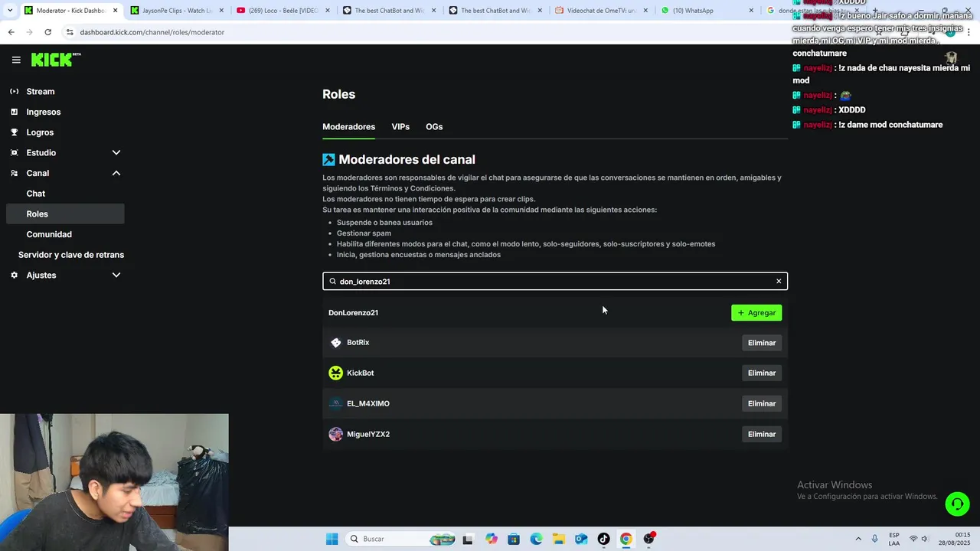Add DonLorenzo21 as moderator
The image size is (980, 551).
pyautogui.click(x=756, y=312)
